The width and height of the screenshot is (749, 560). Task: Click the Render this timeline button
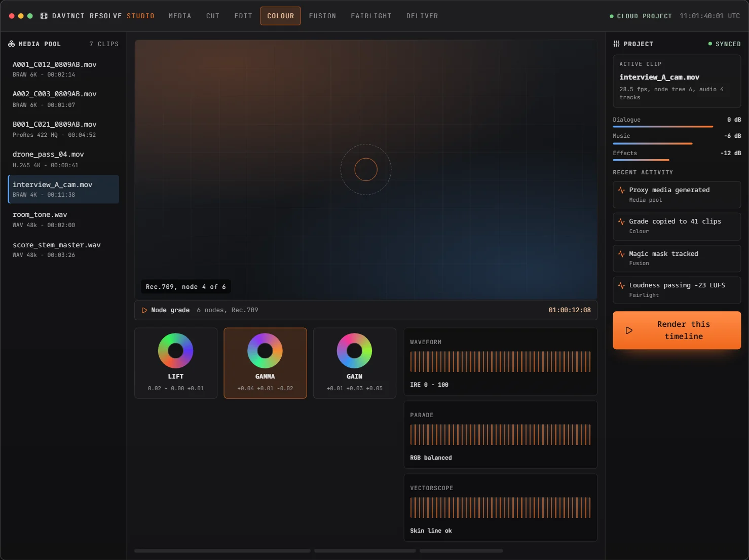[677, 330]
